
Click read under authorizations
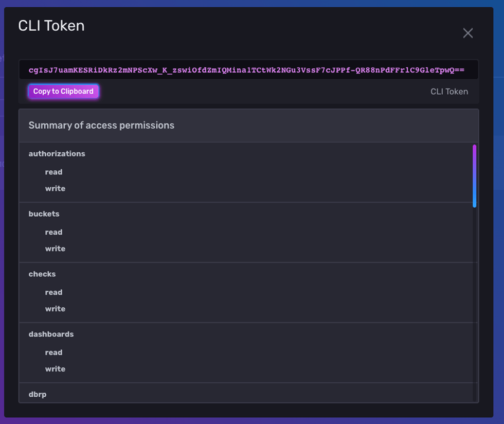tap(53, 172)
